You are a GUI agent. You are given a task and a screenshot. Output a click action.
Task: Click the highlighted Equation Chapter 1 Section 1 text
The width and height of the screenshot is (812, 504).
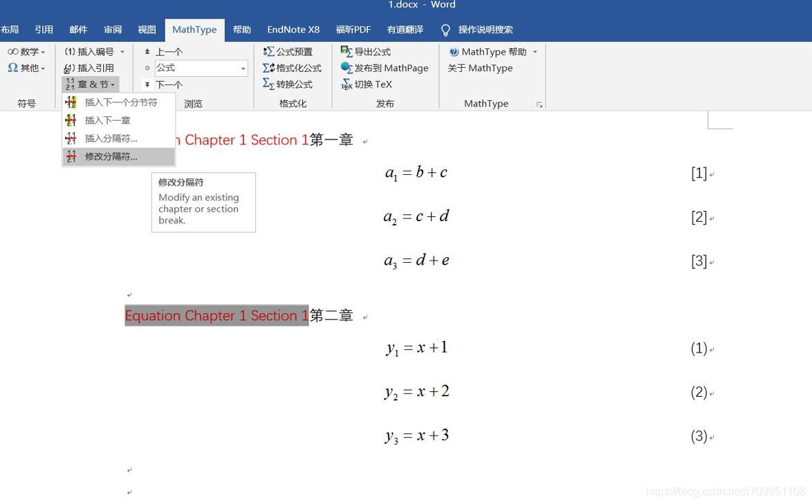tap(217, 315)
